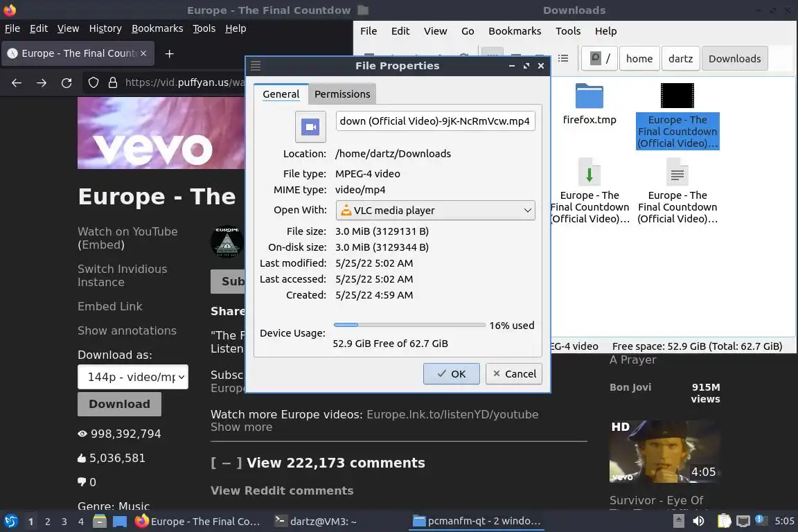
Task: Click the blue show desktop launcher icon
Action: tap(120, 522)
